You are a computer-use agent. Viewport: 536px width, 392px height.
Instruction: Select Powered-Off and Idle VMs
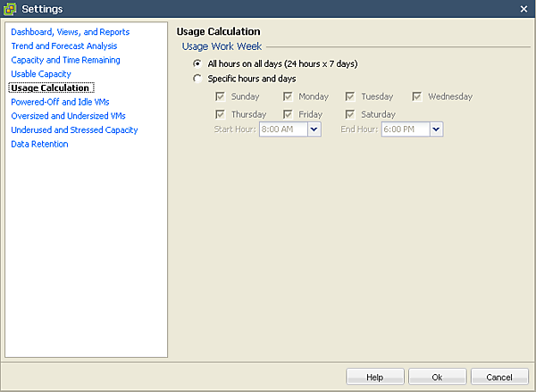coord(60,102)
